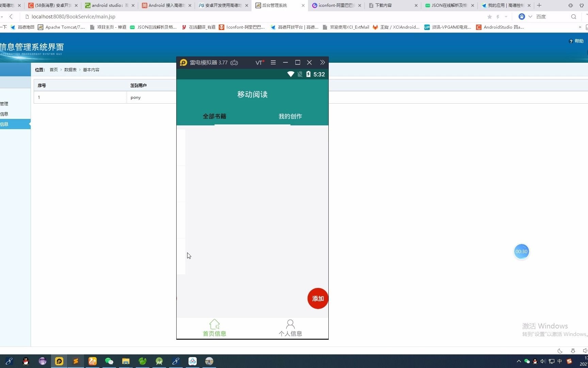Screen dimensions: 588x368
Task: Switch to the 全部书籍 tab
Action: (214, 116)
